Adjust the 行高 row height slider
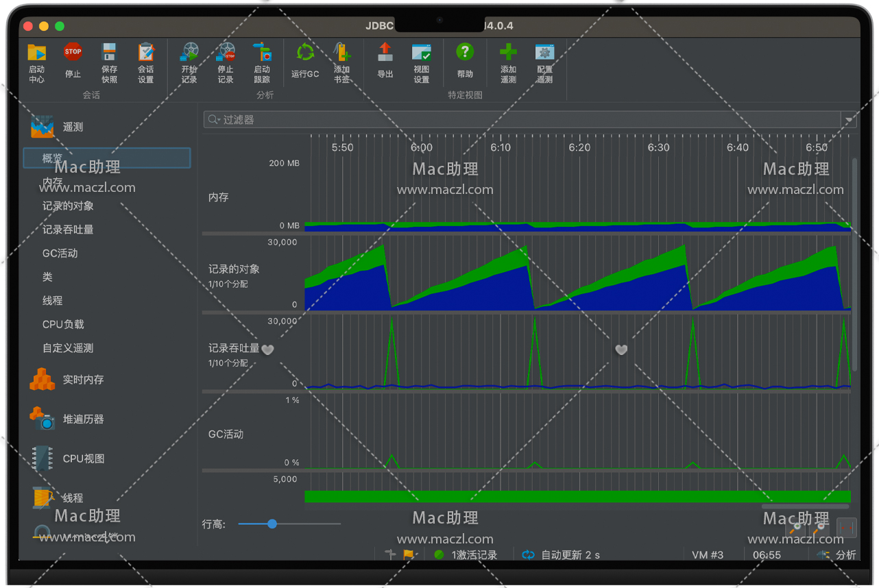The image size is (879, 588). pos(272,524)
